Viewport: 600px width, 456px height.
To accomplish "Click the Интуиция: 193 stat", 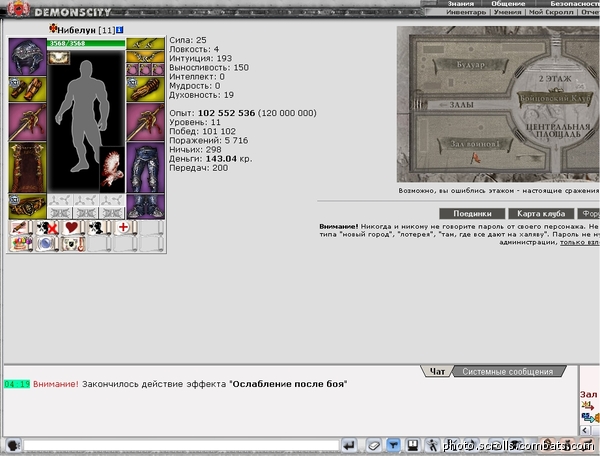I will [201, 59].
